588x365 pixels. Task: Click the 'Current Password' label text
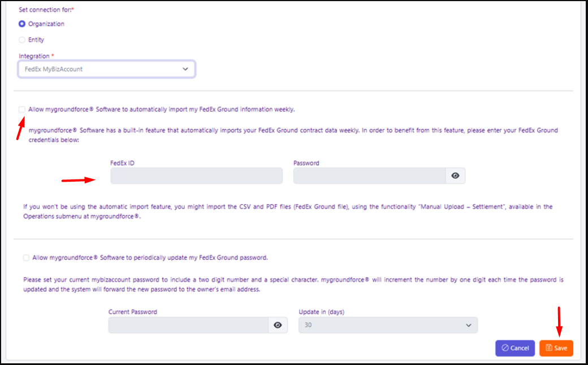(133, 312)
